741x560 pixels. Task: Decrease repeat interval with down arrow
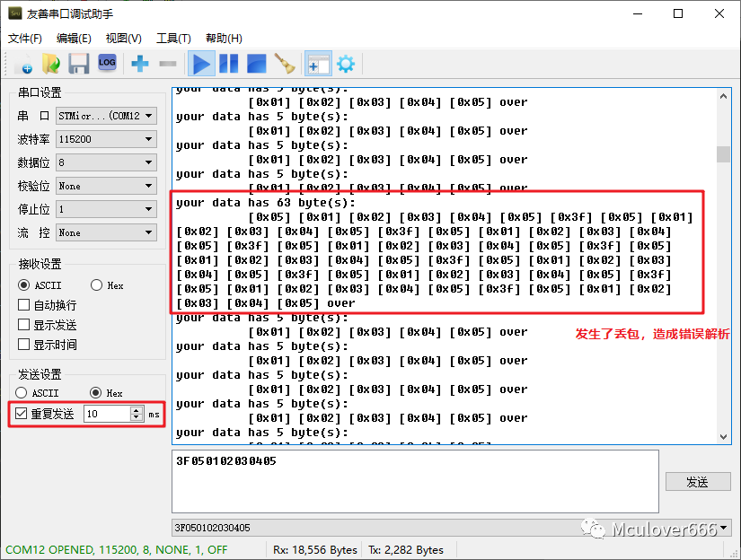click(137, 418)
